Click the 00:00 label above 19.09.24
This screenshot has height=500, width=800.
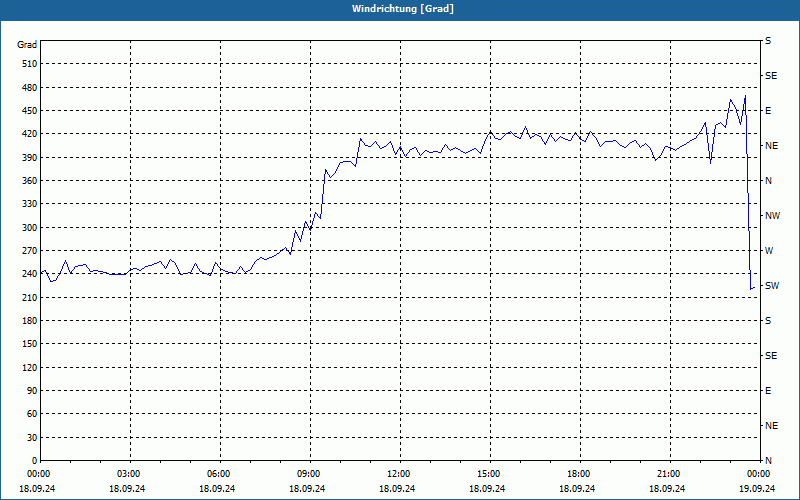759,474
